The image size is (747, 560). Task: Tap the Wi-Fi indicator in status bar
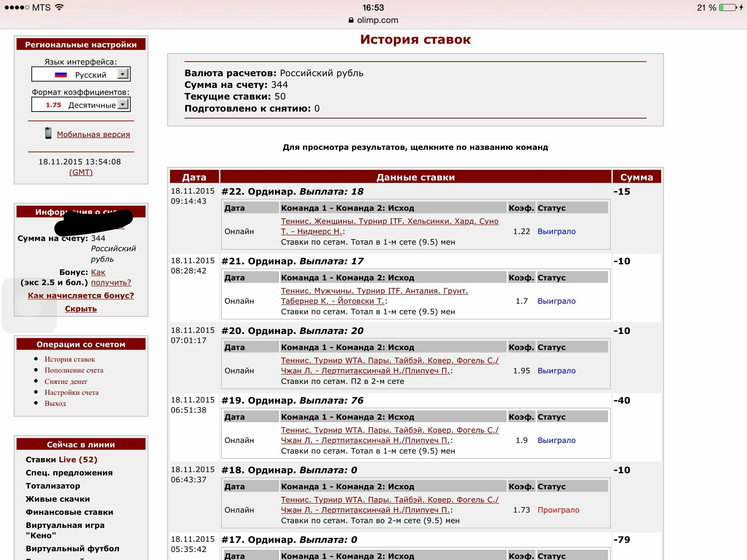coord(59,7)
